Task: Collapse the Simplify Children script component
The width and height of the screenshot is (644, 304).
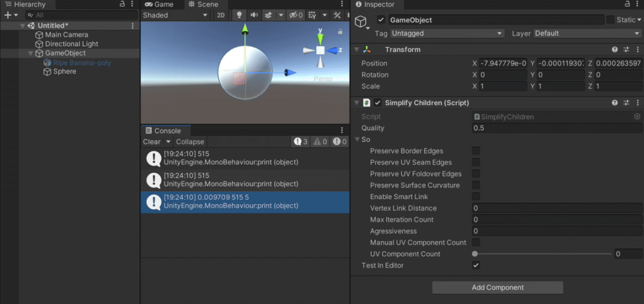Action: [x=357, y=102]
